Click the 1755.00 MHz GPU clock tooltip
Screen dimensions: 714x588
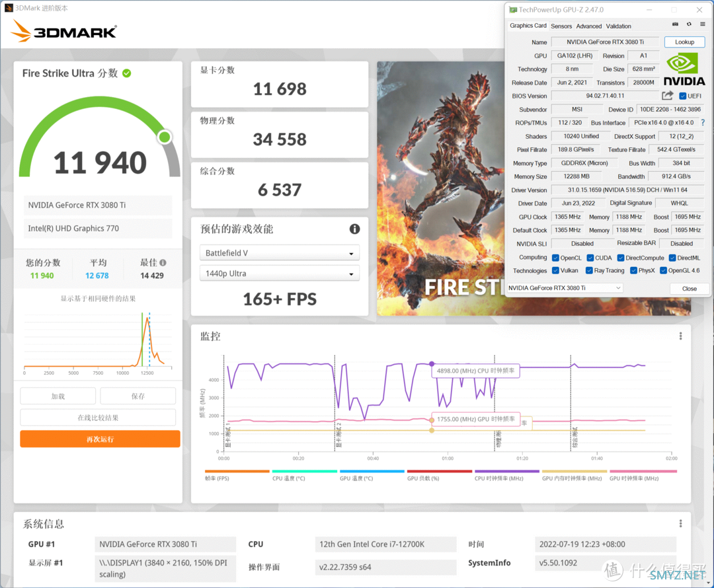[x=476, y=419]
